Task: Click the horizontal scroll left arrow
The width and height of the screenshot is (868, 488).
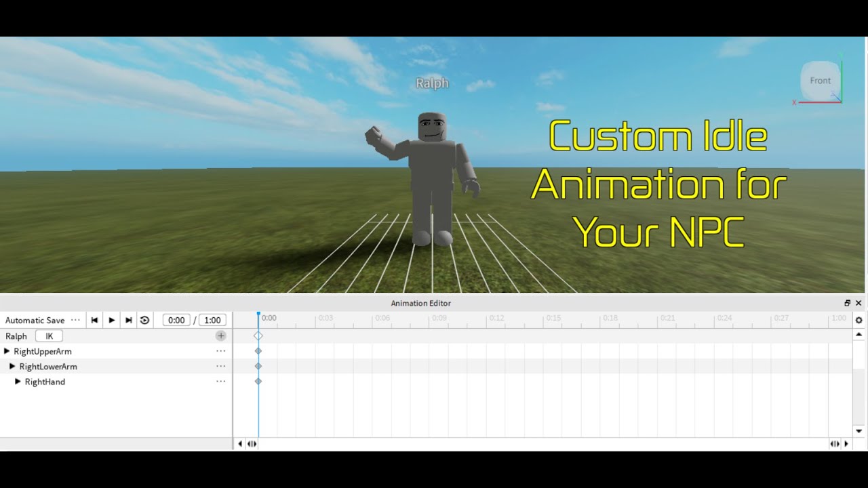Action: pyautogui.click(x=240, y=444)
